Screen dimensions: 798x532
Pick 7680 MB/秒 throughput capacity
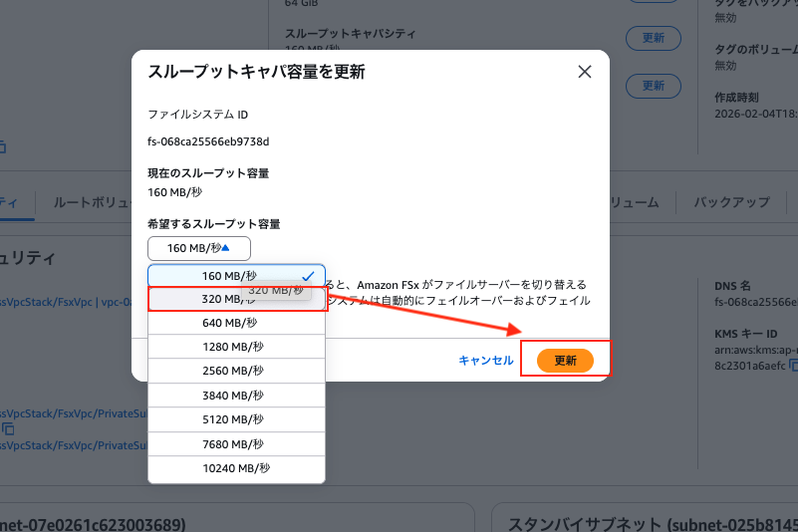tap(236, 443)
